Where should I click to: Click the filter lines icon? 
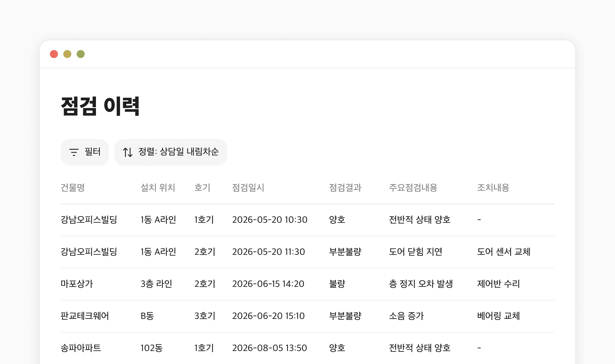point(74,152)
